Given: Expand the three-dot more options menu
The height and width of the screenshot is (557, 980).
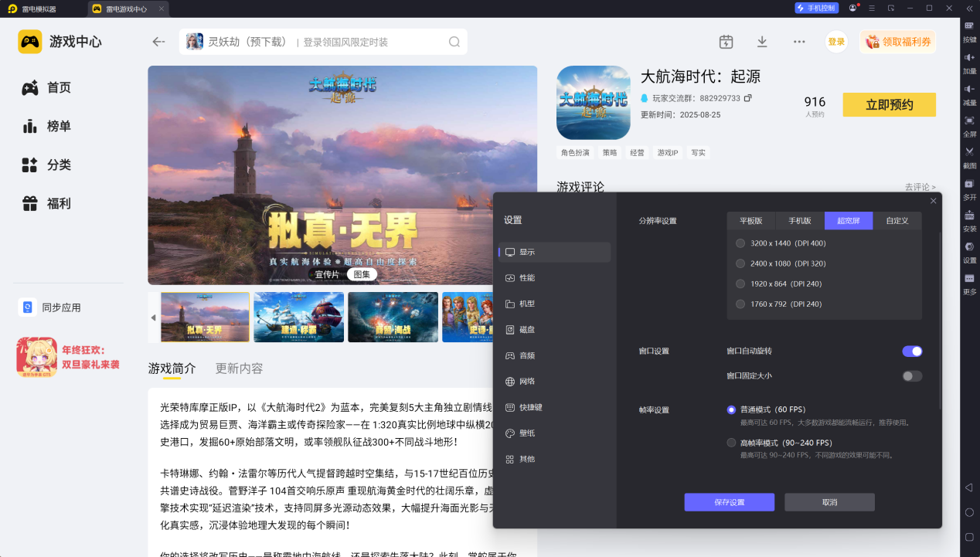Looking at the screenshot, I should (799, 42).
